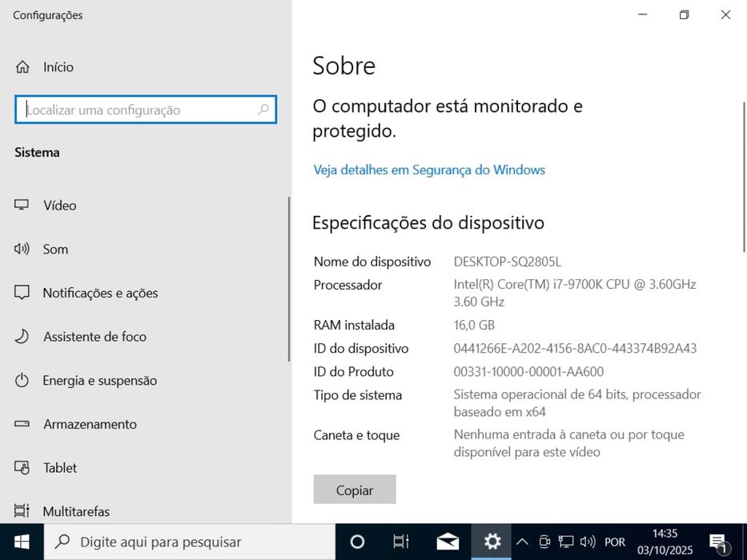
Task: Click the 16,0 GB RAM value
Action: click(474, 325)
